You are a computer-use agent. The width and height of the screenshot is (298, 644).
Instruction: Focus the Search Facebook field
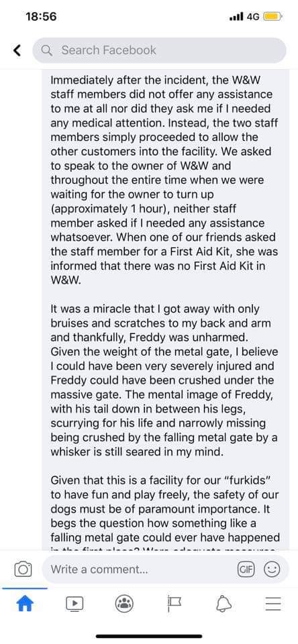pos(159,50)
